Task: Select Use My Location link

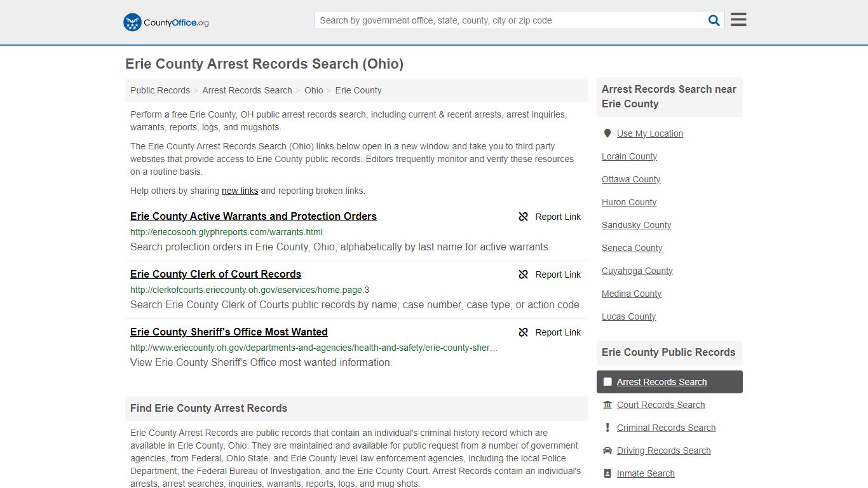Action: pyautogui.click(x=650, y=133)
